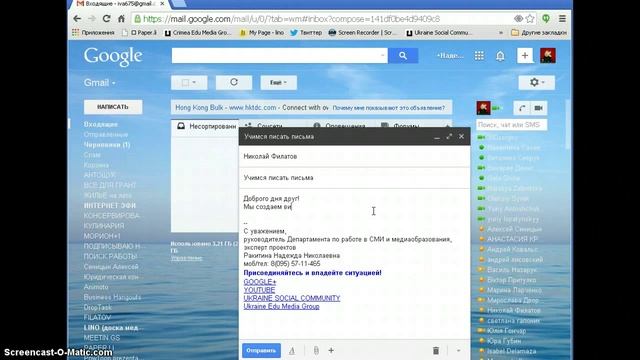Open the Отправленные folder
640x360 pixels.
click(106, 134)
